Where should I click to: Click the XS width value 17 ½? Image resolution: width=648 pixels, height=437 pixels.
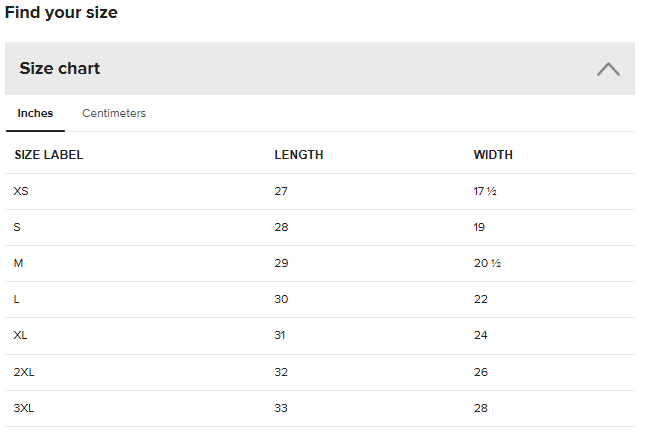pyautogui.click(x=485, y=191)
